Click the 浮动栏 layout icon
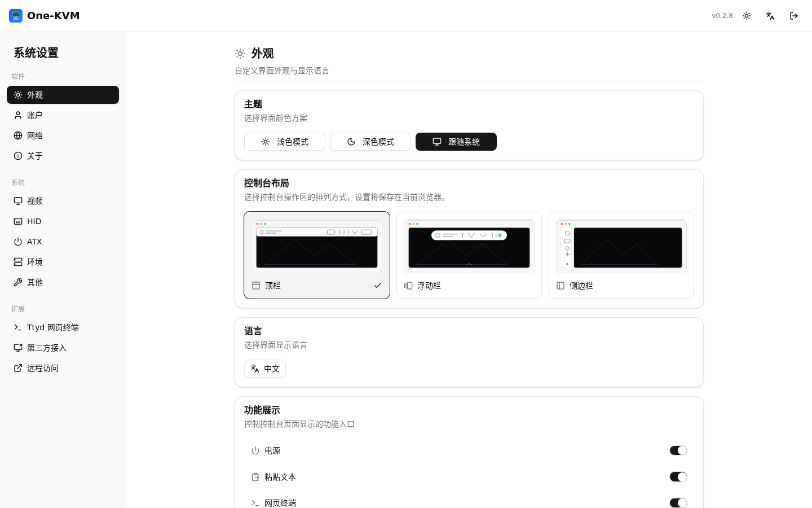Image resolution: width=812 pixels, height=508 pixels. pyautogui.click(x=408, y=286)
